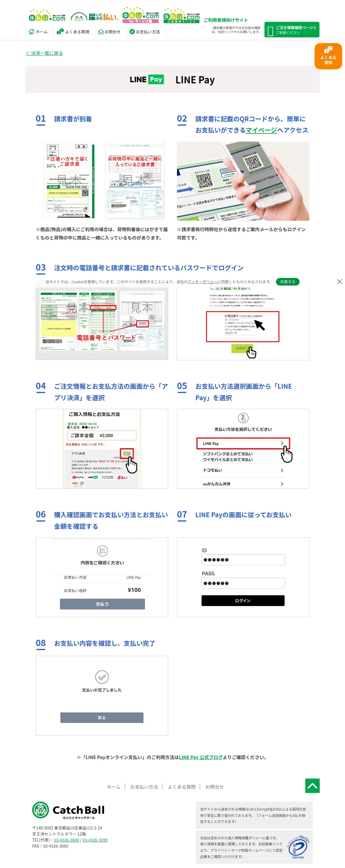Open the お問合せ menu item

109,32
